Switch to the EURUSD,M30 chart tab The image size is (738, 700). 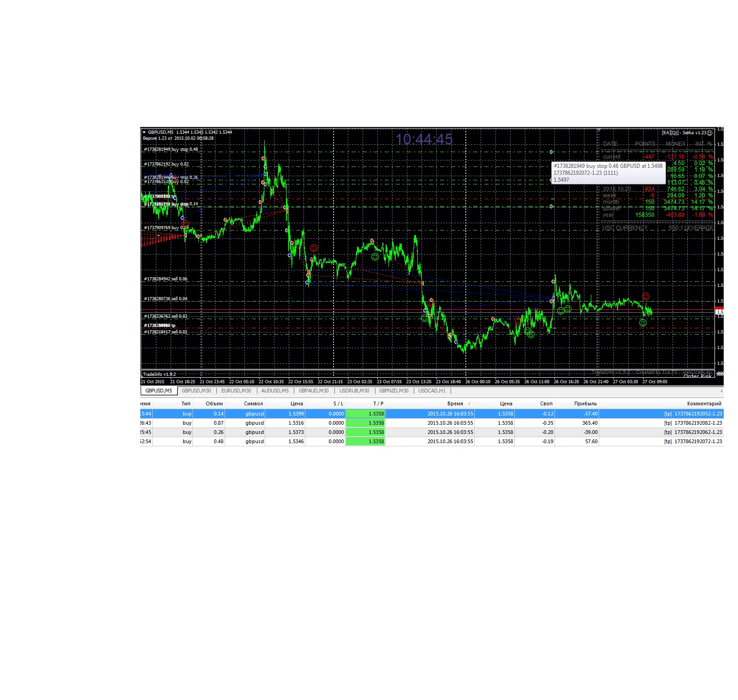pos(236,391)
